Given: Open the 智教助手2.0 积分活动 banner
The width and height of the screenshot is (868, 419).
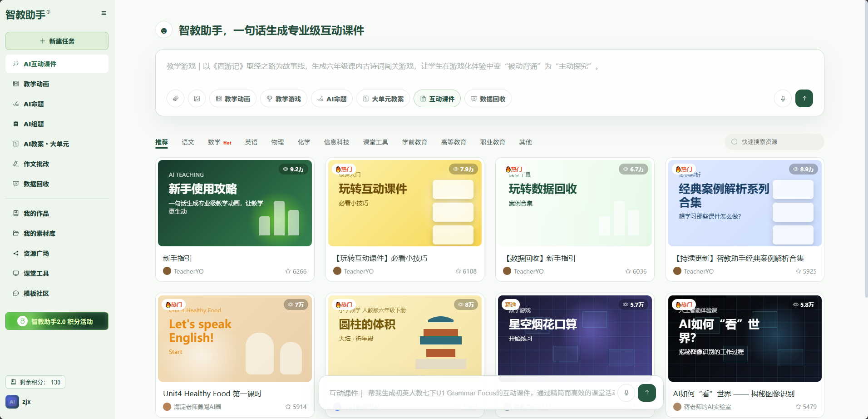Looking at the screenshot, I should tap(57, 321).
